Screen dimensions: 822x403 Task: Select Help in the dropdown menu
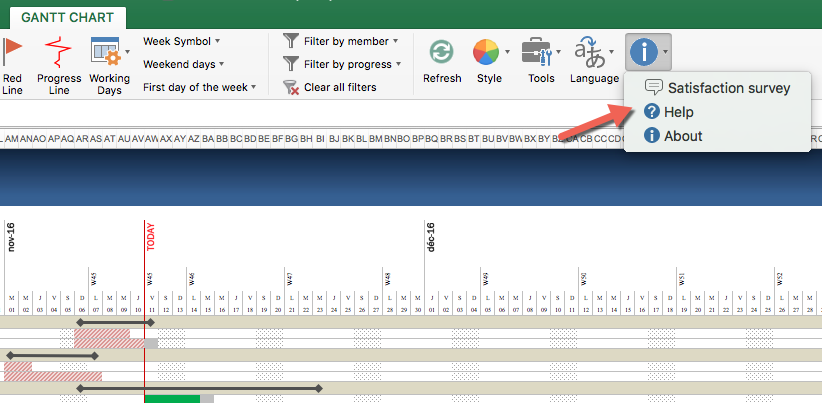[x=679, y=112]
